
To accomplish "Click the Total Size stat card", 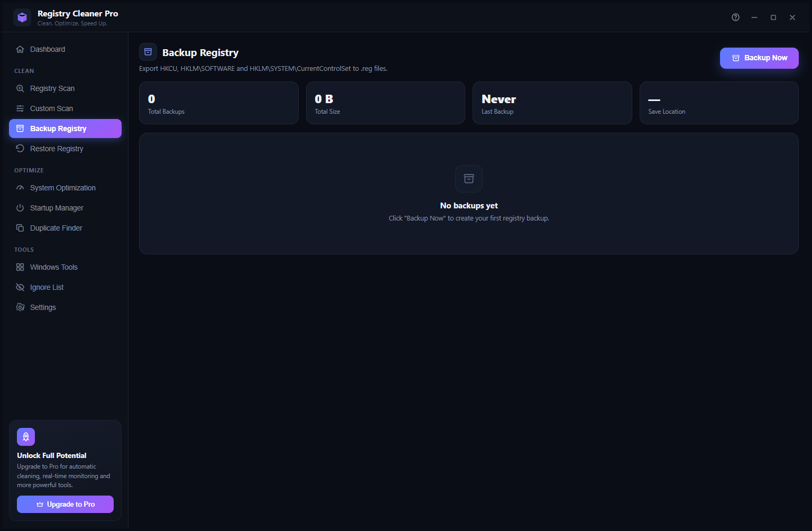I will [x=385, y=103].
